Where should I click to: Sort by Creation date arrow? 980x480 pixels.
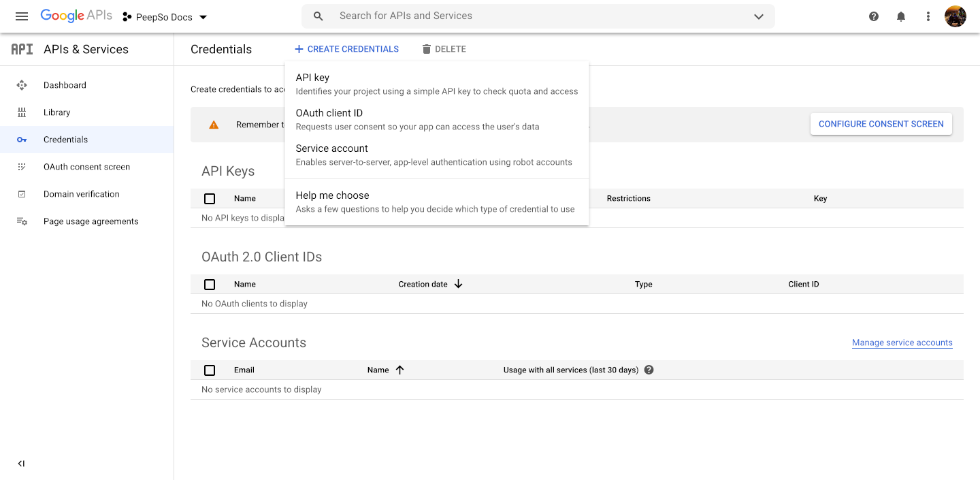[458, 284]
